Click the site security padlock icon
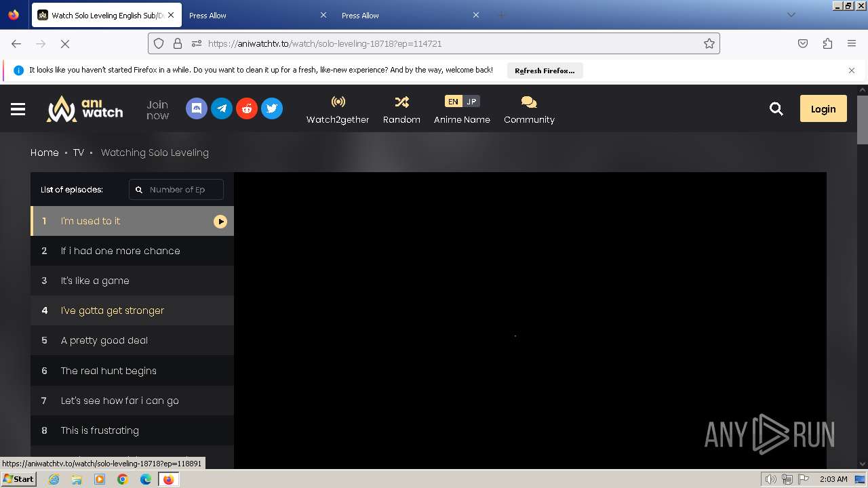 [178, 43]
